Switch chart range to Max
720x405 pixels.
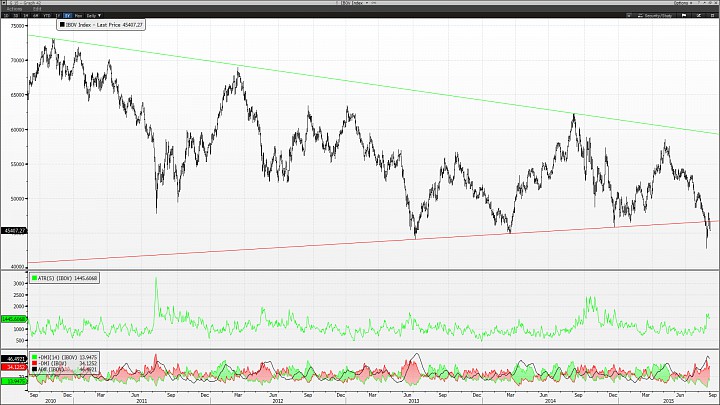point(79,16)
